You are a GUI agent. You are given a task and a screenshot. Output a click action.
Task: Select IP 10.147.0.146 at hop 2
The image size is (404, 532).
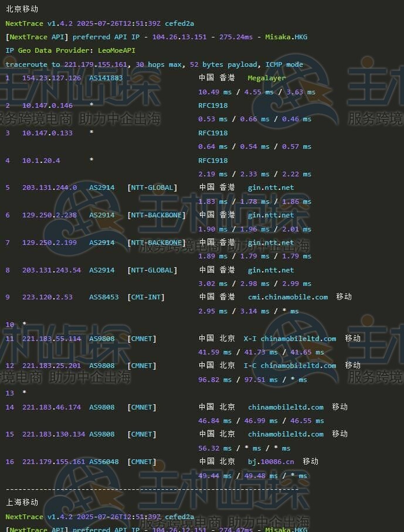click(x=47, y=105)
